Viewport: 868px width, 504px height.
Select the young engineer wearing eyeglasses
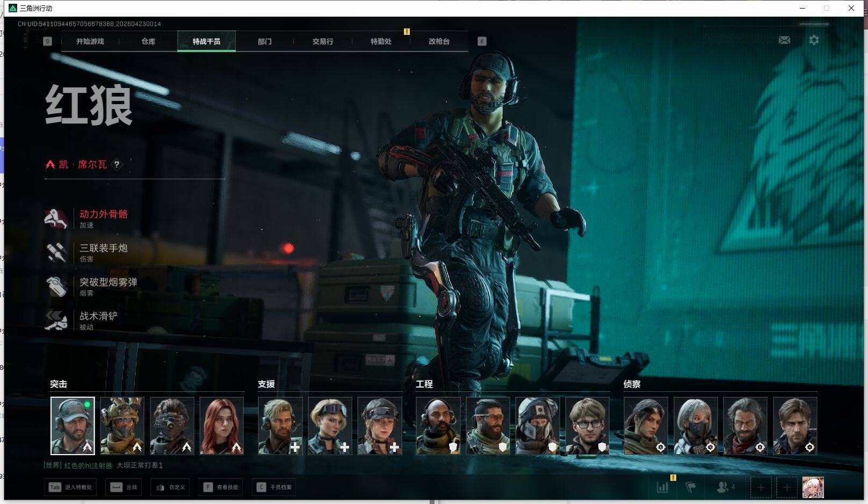pos(588,426)
